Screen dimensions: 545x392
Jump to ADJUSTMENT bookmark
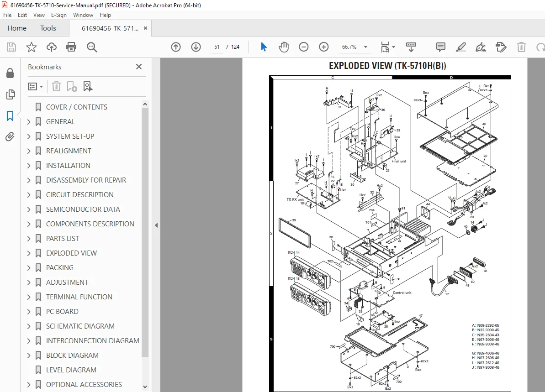click(x=67, y=282)
